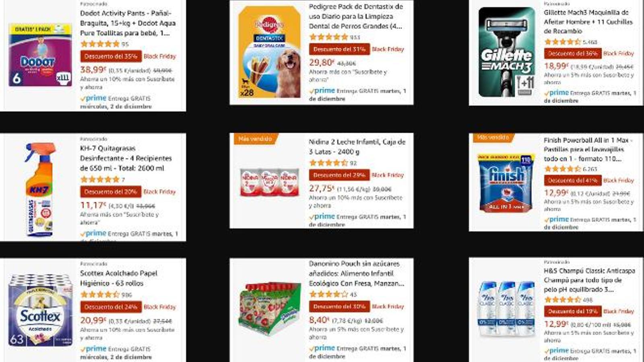Click the star rating of Gillette Mach3
The width and height of the screenshot is (644, 362).
[562, 42]
